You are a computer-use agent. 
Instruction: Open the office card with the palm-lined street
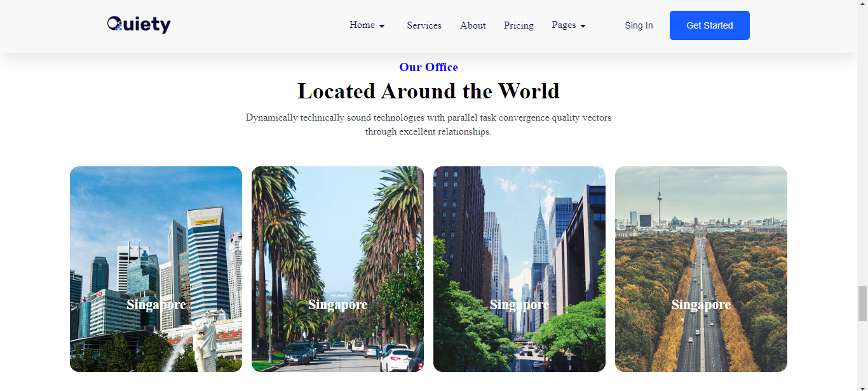click(337, 269)
